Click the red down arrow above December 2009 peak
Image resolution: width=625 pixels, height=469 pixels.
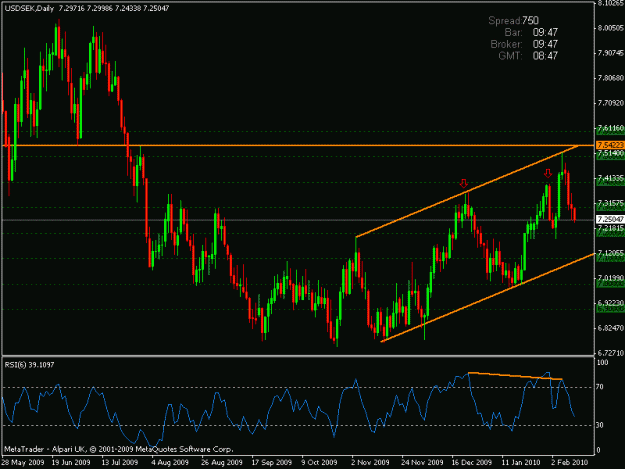[463, 183]
